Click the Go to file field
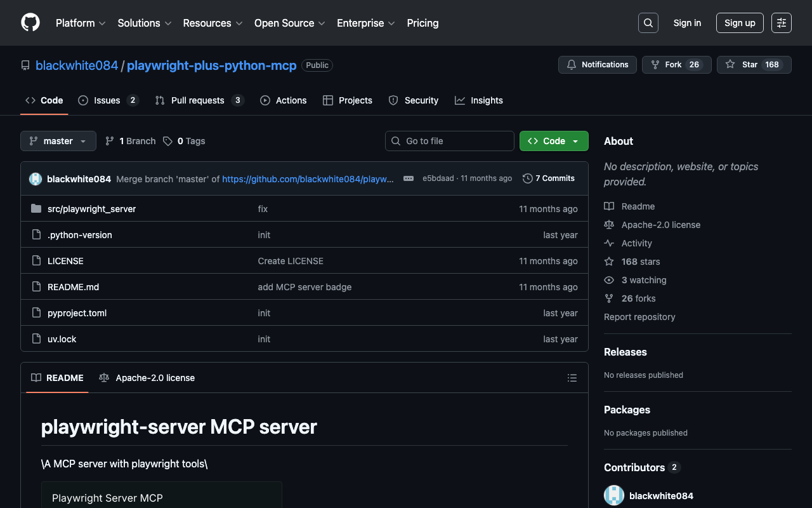 click(x=450, y=141)
